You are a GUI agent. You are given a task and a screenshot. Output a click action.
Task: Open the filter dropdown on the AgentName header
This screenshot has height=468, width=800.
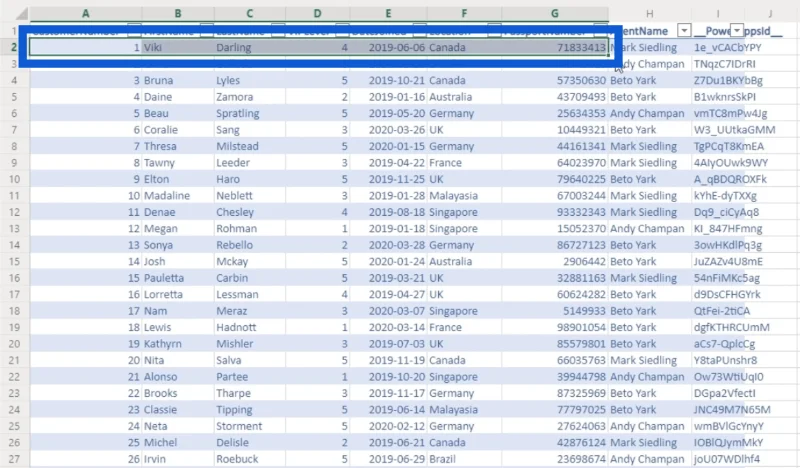point(684,31)
